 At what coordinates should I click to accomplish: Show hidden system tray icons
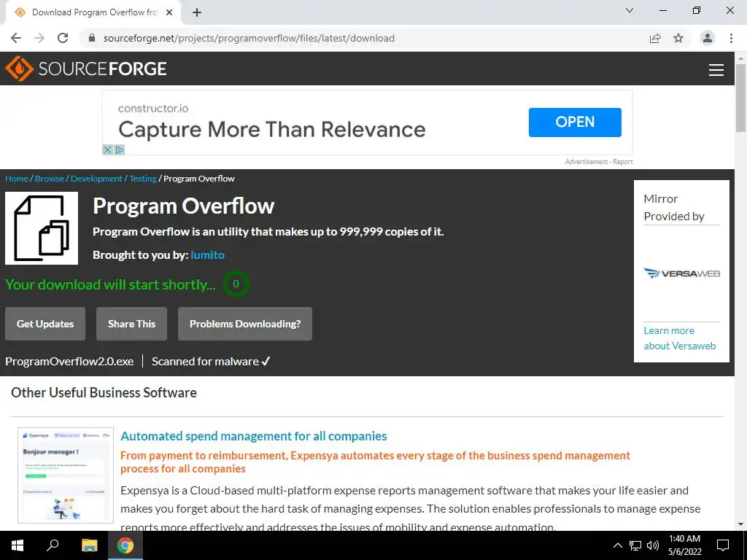[617, 545]
